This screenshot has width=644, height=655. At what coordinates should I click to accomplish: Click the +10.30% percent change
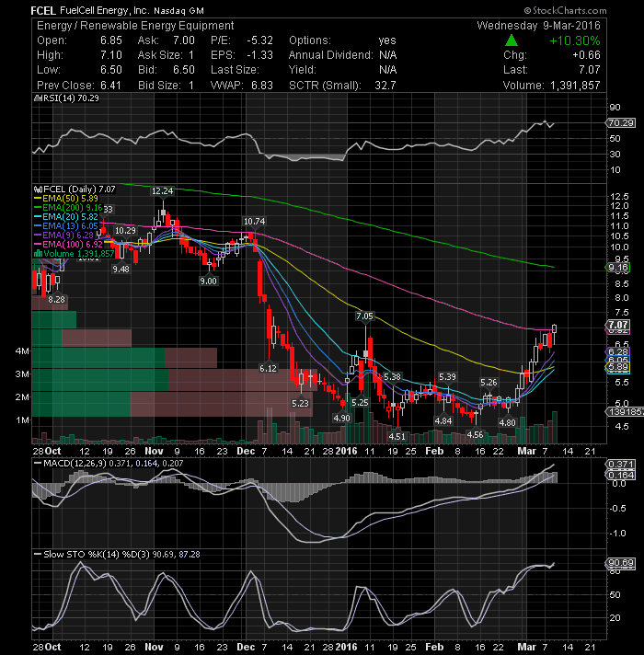575,40
